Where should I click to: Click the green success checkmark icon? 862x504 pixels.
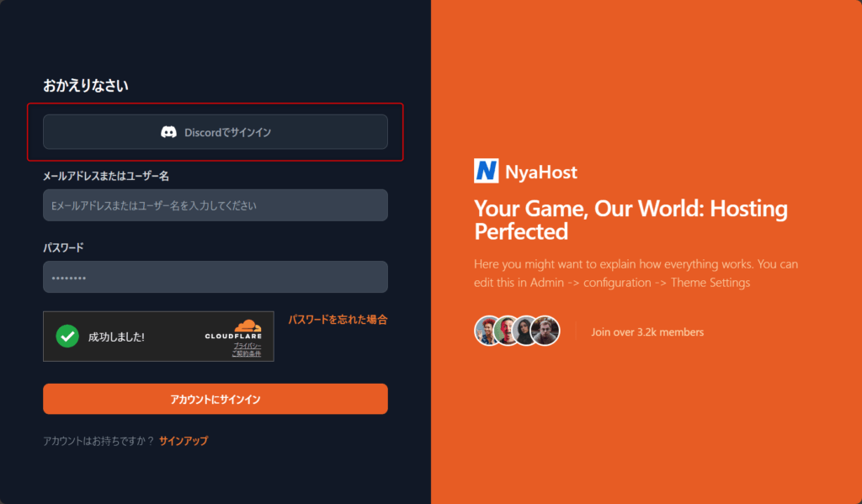67,336
